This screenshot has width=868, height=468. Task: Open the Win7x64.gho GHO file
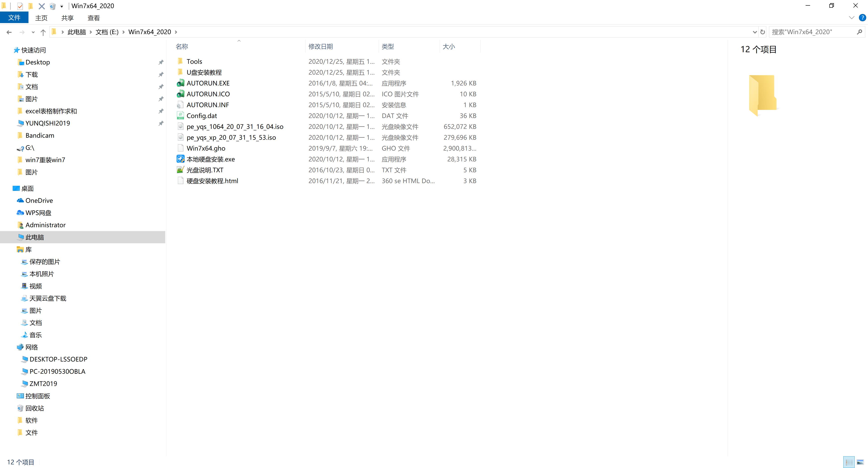(x=206, y=148)
